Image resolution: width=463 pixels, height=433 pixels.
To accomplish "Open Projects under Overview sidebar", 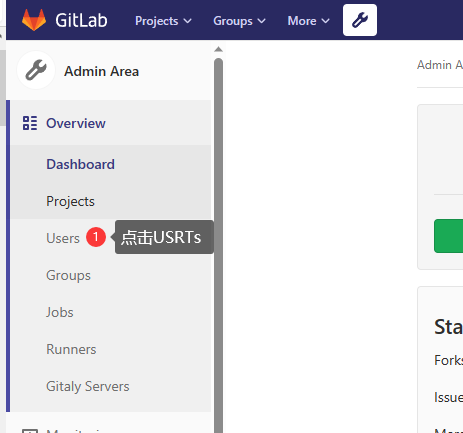I will 70,201.
